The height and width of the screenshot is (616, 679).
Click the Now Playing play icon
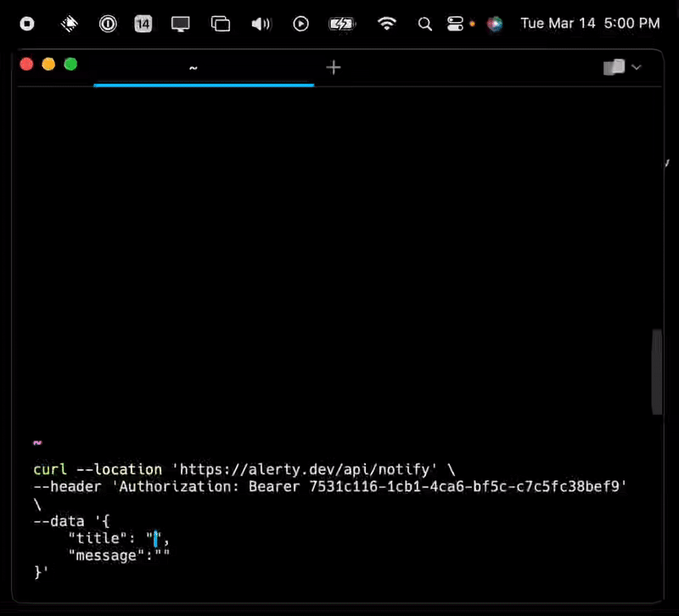300,24
